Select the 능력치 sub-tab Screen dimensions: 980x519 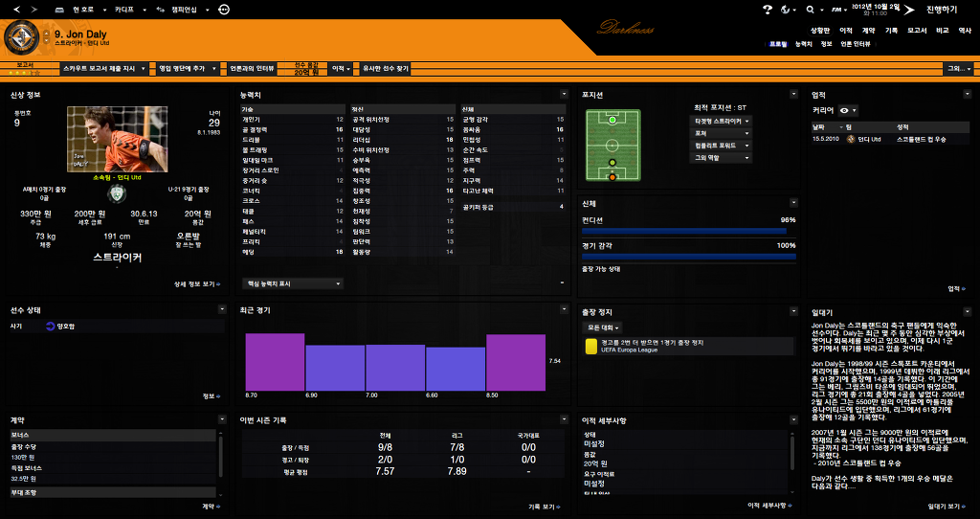click(804, 44)
